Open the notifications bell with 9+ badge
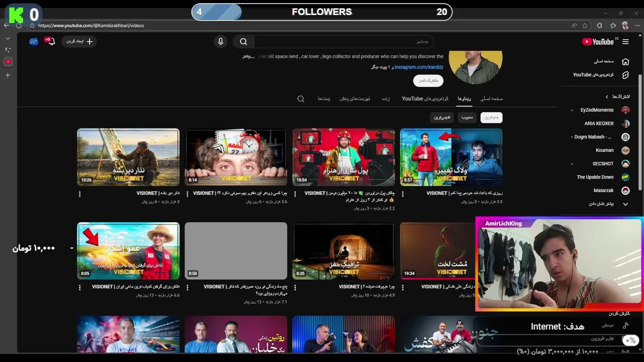The image size is (644, 362). [51, 41]
